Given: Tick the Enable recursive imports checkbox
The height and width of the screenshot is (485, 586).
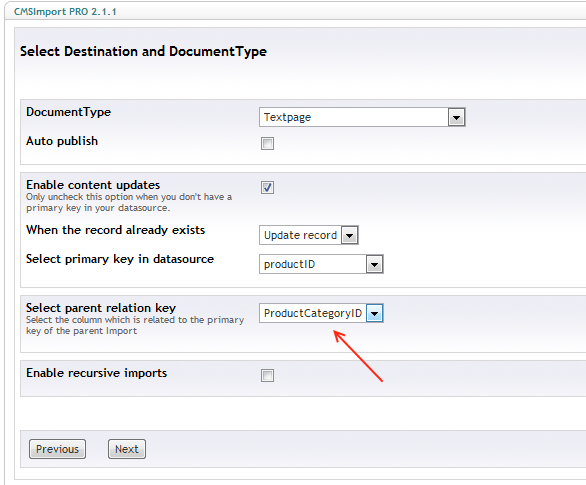Looking at the screenshot, I should tap(267, 375).
